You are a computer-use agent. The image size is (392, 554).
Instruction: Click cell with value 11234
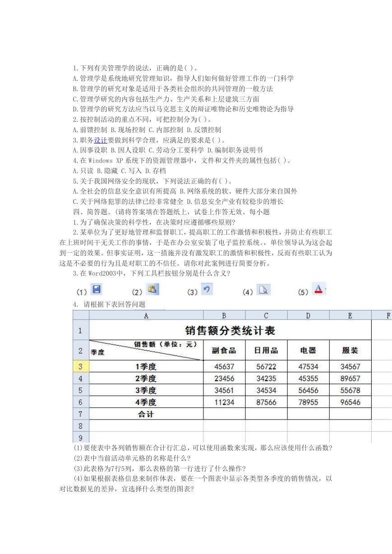[224, 402]
